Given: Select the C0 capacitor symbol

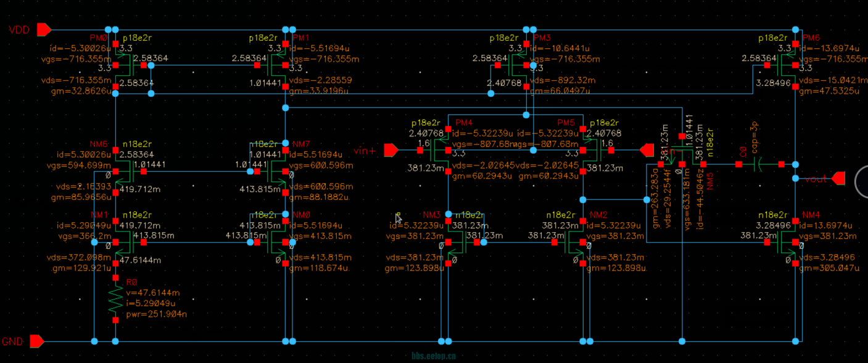Looking at the screenshot, I should tap(759, 164).
